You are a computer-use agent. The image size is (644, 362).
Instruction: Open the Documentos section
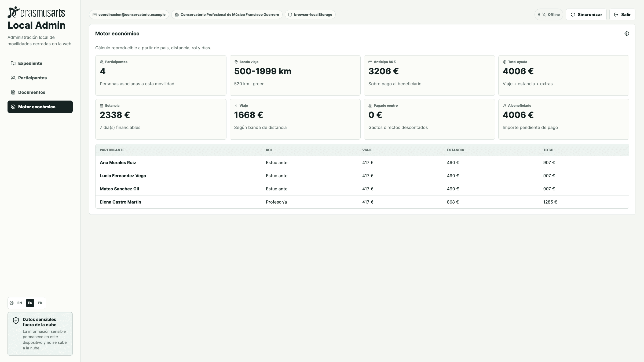click(x=40, y=92)
